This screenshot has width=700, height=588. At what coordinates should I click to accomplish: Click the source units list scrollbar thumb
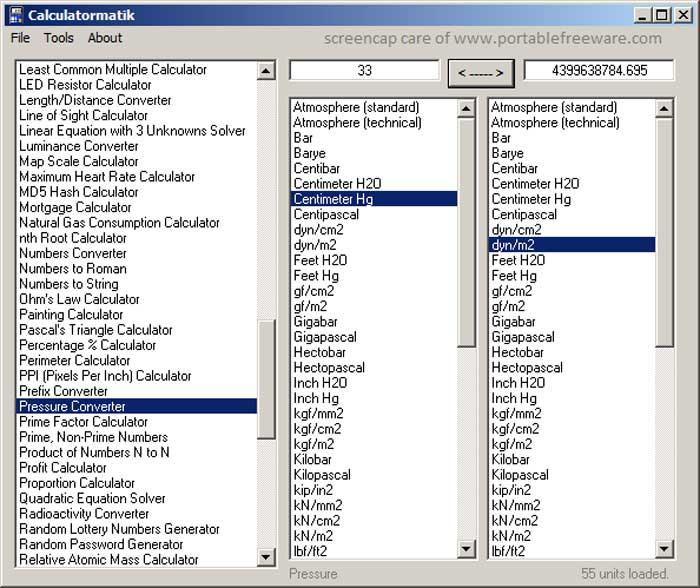[467, 232]
